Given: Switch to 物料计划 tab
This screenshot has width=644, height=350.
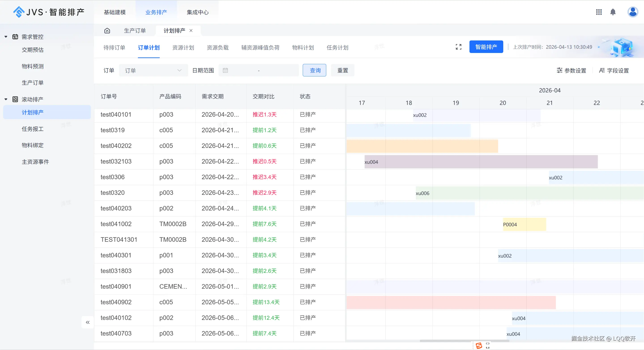Looking at the screenshot, I should [x=303, y=47].
